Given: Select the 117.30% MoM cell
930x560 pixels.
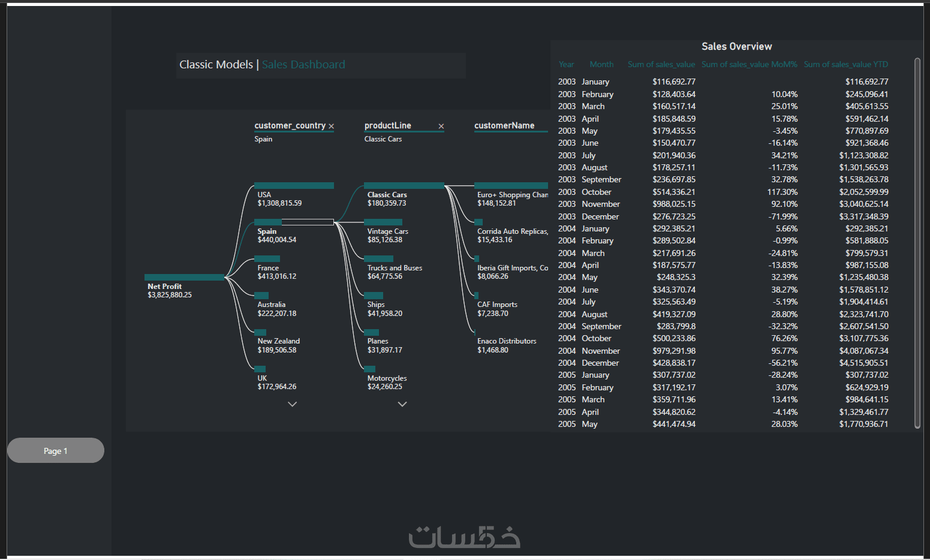Looking at the screenshot, I should pos(782,192).
